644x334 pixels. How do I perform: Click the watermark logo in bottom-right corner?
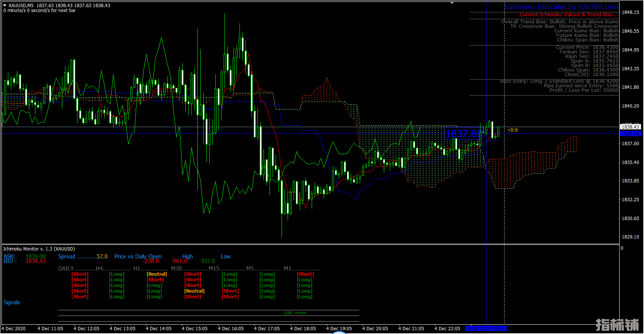click(x=617, y=325)
